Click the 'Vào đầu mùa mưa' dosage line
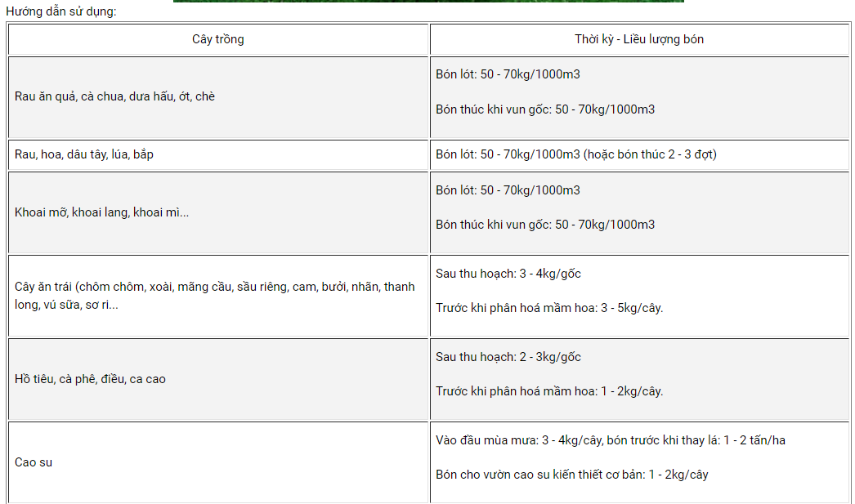 click(610, 440)
